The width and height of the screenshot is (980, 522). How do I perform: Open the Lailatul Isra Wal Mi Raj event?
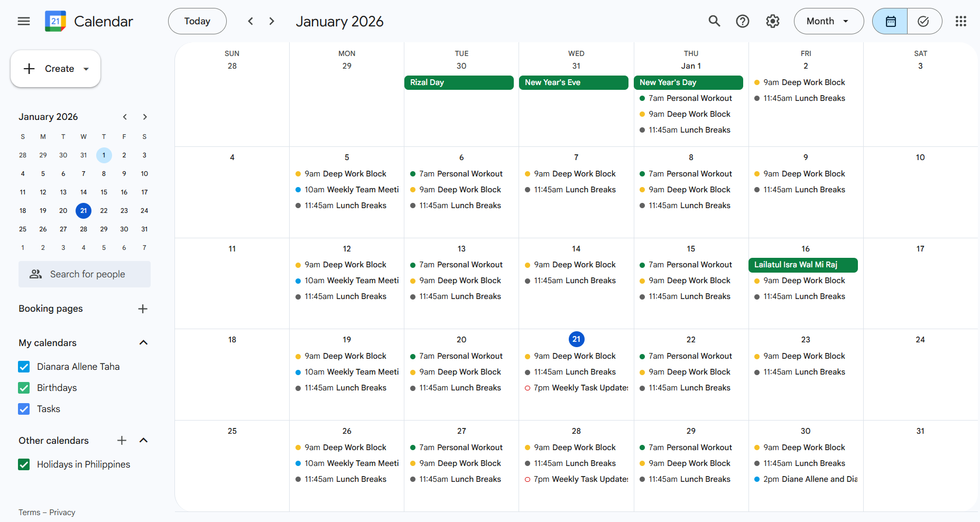pos(802,265)
